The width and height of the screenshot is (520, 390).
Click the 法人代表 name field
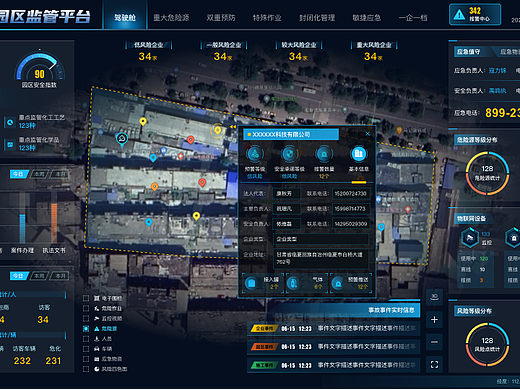click(287, 193)
